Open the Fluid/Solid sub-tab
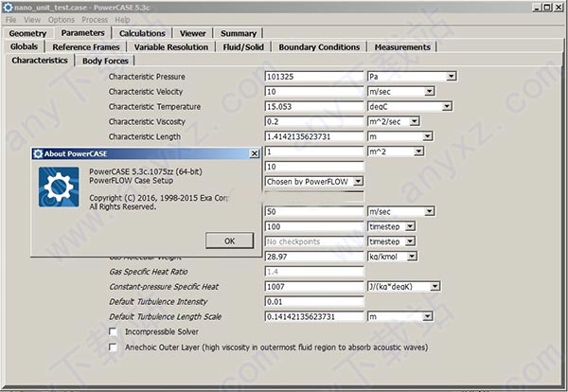Image resolution: width=568 pixels, height=392 pixels. [243, 47]
